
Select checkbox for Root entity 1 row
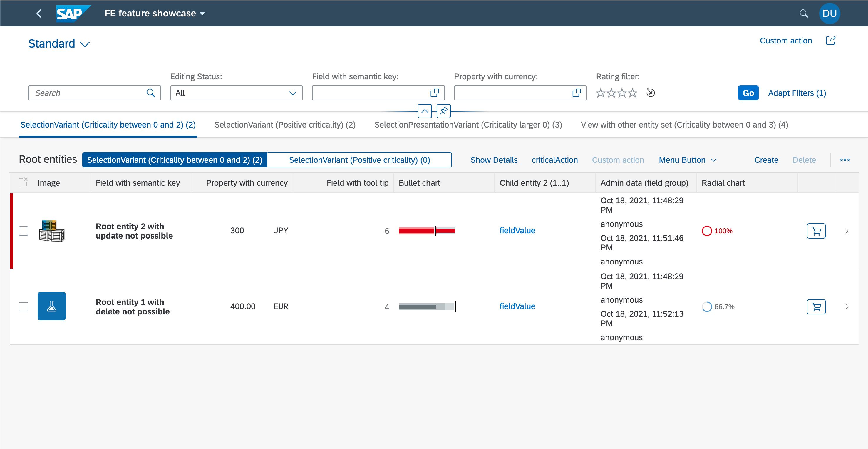point(23,307)
